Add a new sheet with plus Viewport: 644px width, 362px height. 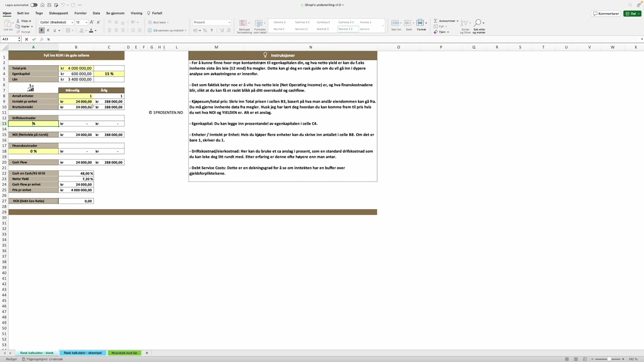coord(147,353)
